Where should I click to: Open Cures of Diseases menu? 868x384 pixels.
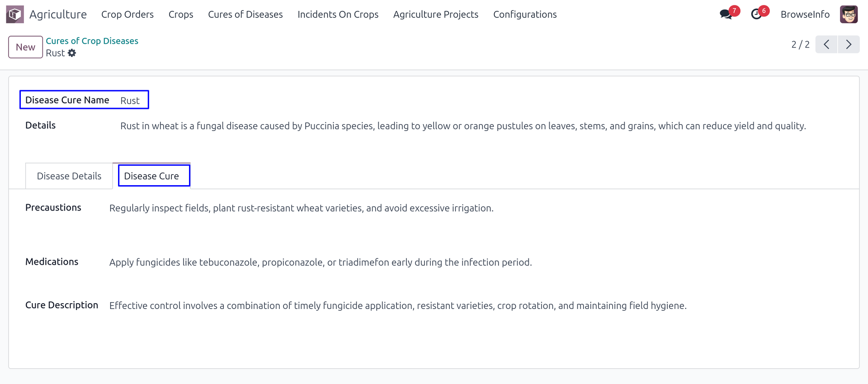click(245, 14)
